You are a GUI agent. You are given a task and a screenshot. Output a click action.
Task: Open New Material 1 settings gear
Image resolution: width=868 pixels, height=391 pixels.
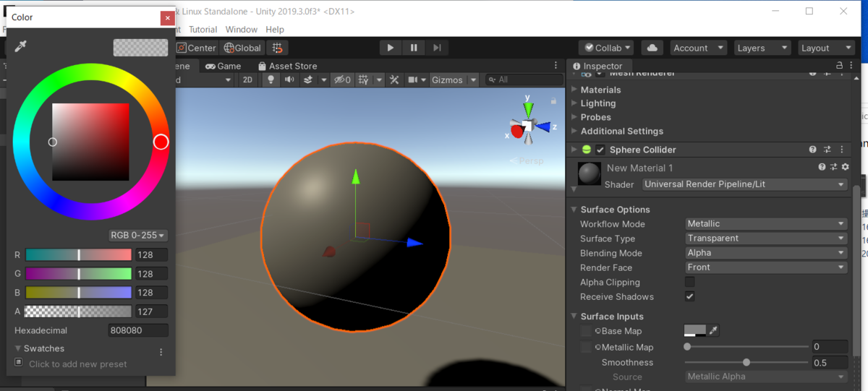click(x=845, y=167)
